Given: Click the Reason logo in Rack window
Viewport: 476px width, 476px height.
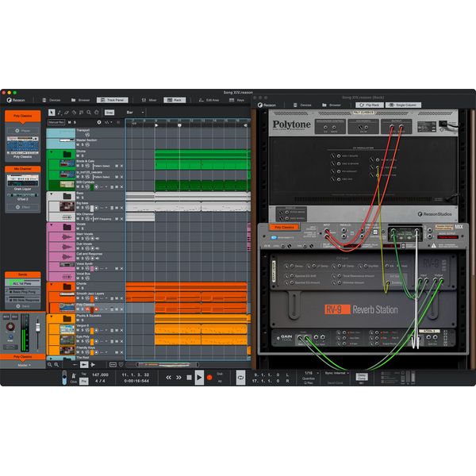Looking at the screenshot, I should click(x=267, y=105).
